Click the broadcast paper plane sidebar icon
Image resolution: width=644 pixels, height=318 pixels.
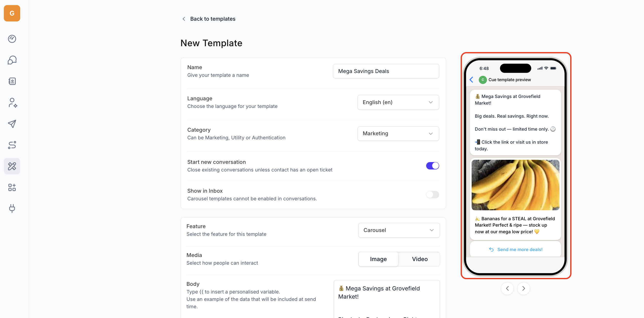tap(12, 124)
